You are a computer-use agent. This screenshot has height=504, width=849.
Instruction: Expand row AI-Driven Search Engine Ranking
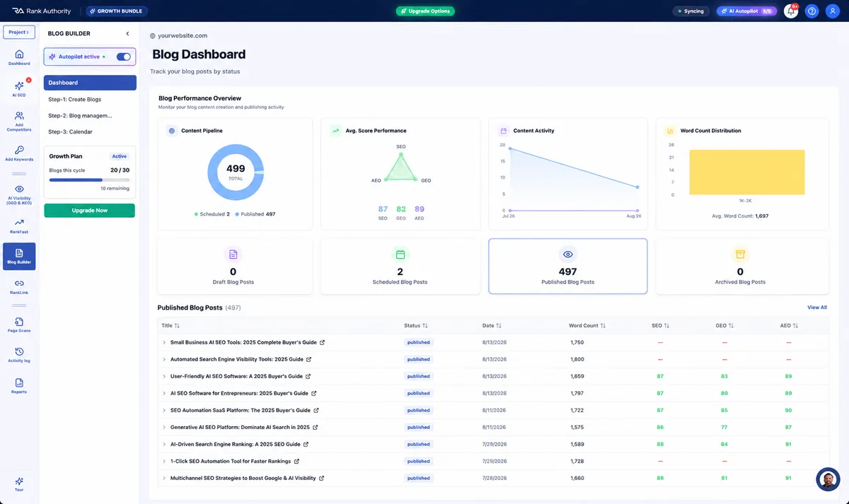(x=164, y=444)
